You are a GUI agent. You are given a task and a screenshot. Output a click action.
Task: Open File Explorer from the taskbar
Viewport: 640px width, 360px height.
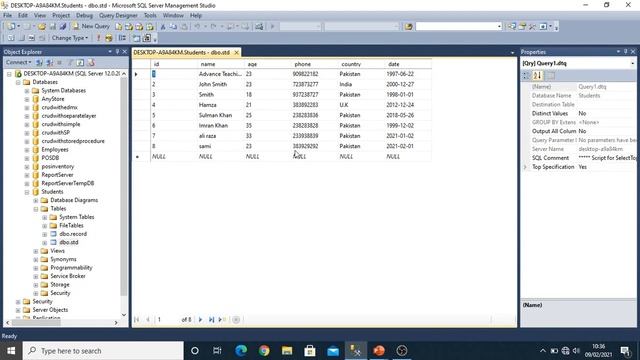[287, 351]
